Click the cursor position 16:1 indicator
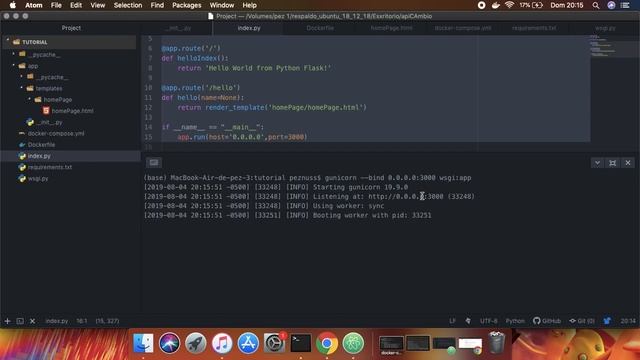 tap(82, 321)
